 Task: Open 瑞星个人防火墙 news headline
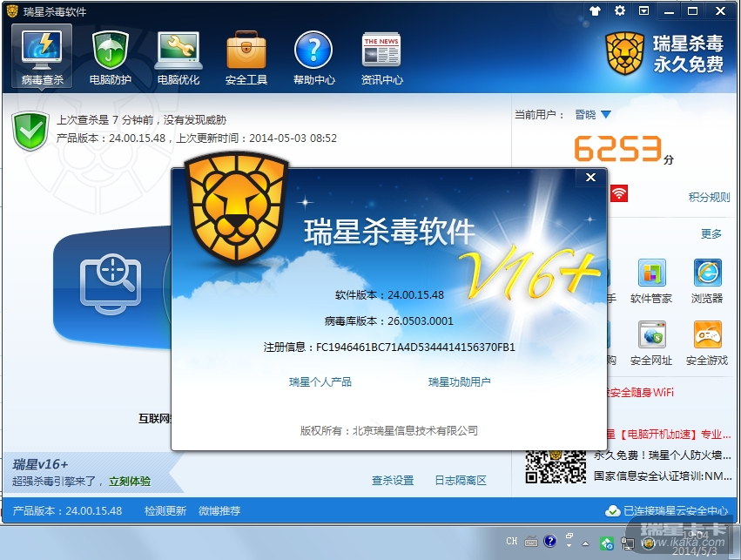[x=662, y=455]
